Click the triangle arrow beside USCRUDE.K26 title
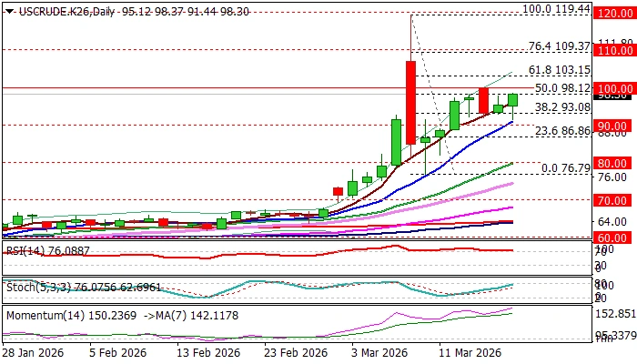The image size is (637, 364). tap(8, 11)
